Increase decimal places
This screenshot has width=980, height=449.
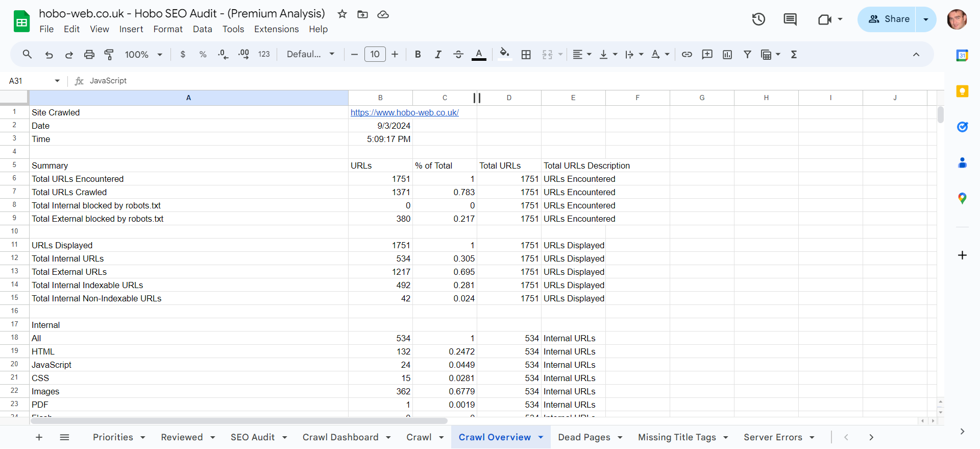(243, 54)
